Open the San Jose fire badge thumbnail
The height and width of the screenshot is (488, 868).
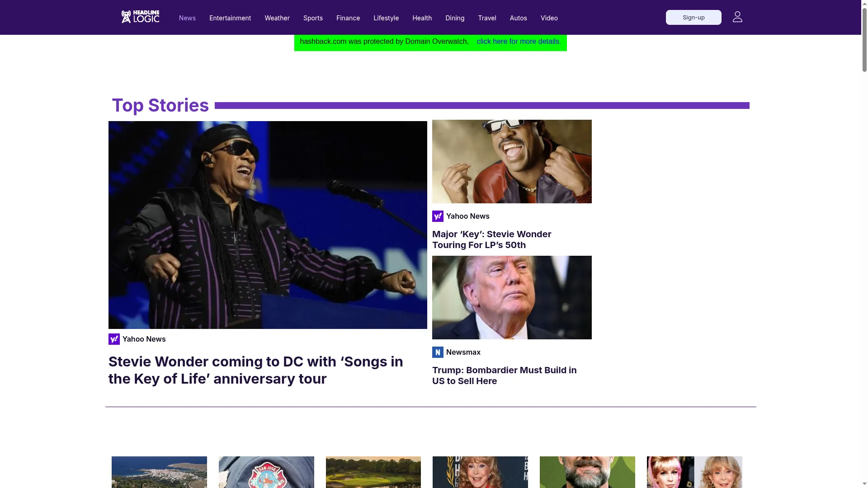click(x=266, y=472)
